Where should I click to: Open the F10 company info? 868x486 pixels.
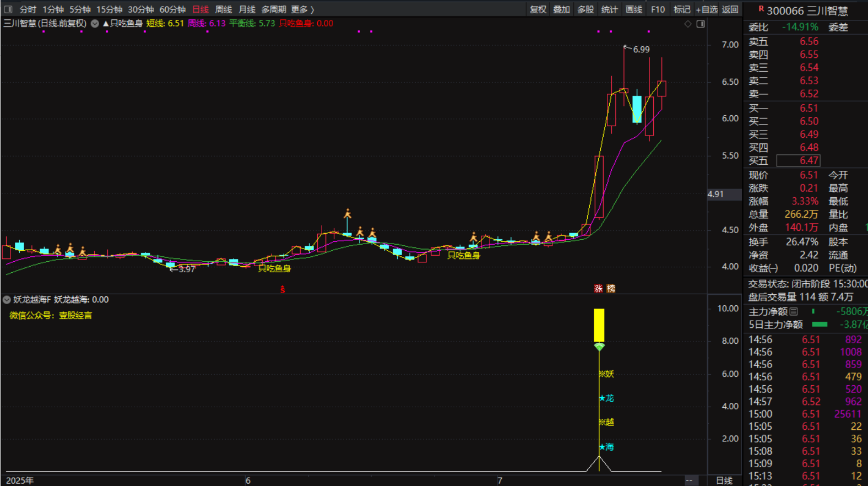tap(658, 9)
